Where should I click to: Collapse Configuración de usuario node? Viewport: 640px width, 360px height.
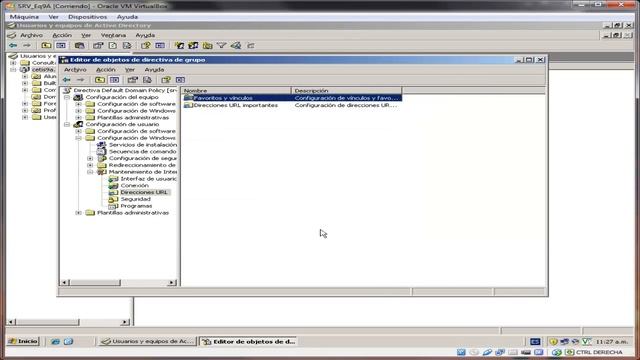(x=67, y=124)
